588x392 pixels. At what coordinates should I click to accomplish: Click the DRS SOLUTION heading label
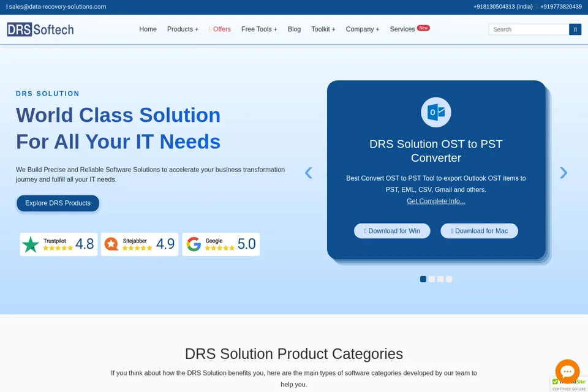click(x=48, y=93)
